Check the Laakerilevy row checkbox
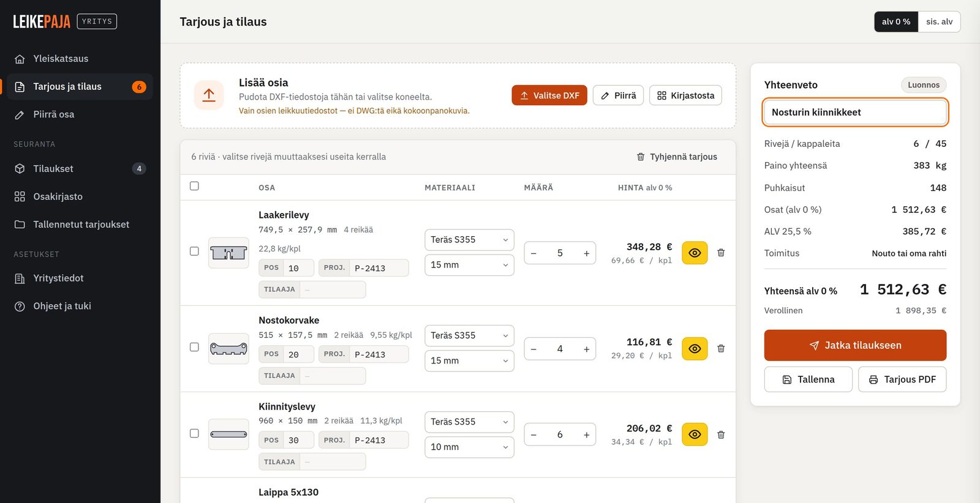Screen dimensions: 980x503 [x=194, y=251]
